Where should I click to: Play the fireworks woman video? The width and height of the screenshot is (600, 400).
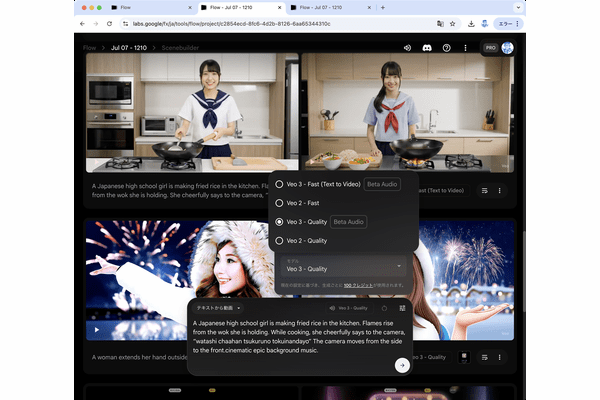(97, 330)
